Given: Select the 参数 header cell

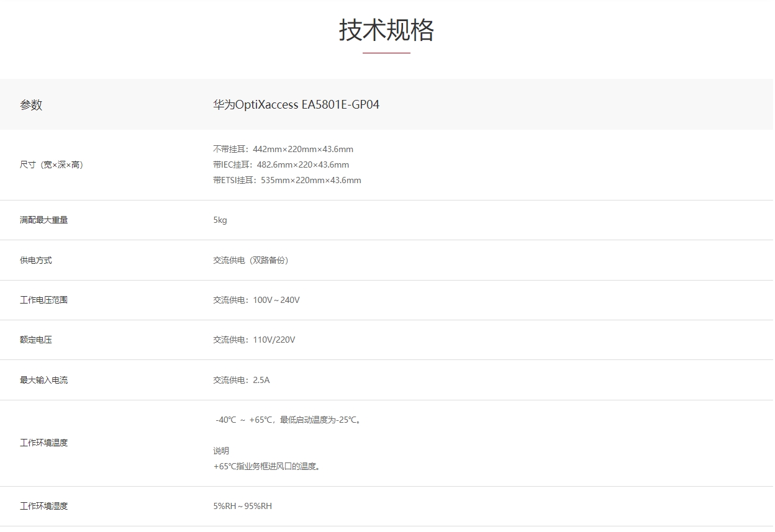Looking at the screenshot, I should pyautogui.click(x=31, y=105).
